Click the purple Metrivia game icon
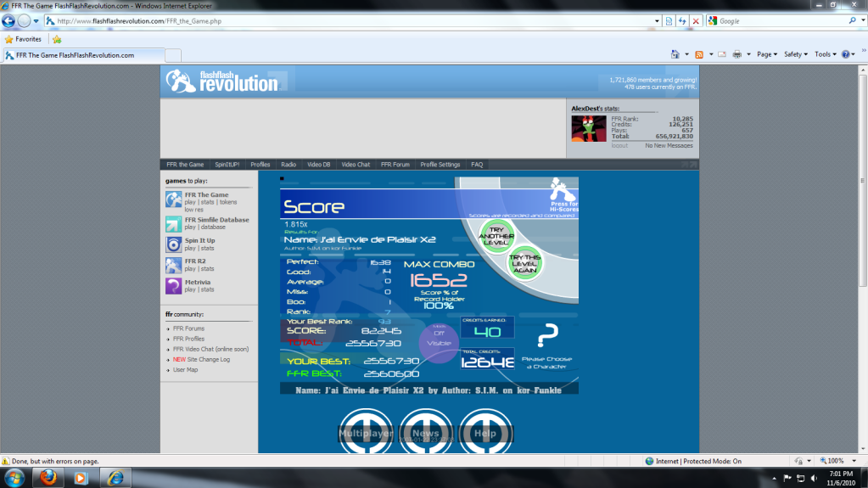Viewport: 868px width, 488px height. pos(173,285)
